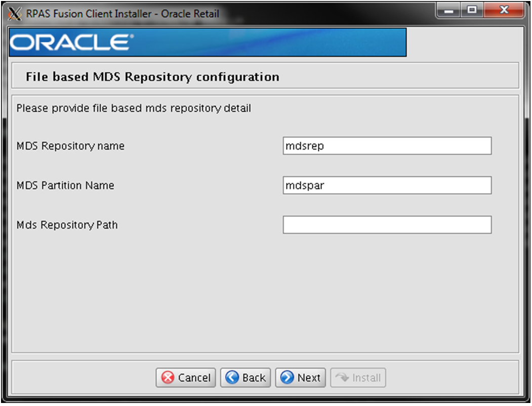Minimize the installer window
532x406 pixels.
(449, 10)
